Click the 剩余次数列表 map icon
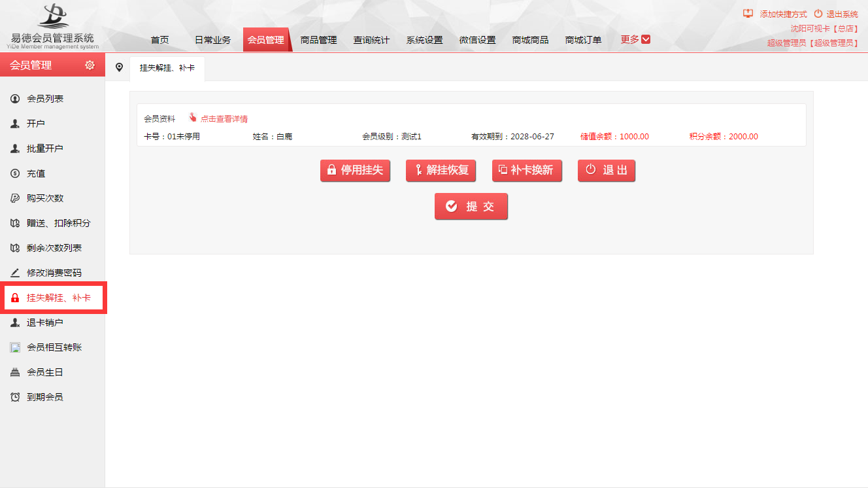868x488 pixels. (x=15, y=248)
